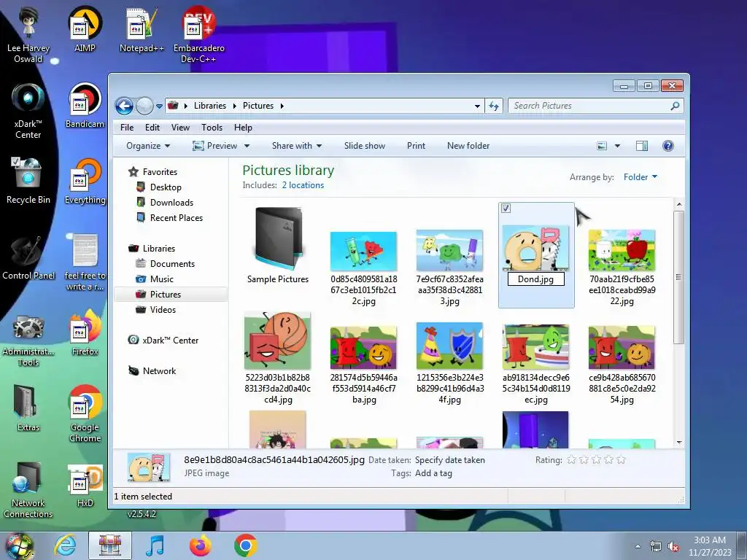Select Favorites in navigation pane
The width and height of the screenshot is (747, 560).
(x=160, y=172)
